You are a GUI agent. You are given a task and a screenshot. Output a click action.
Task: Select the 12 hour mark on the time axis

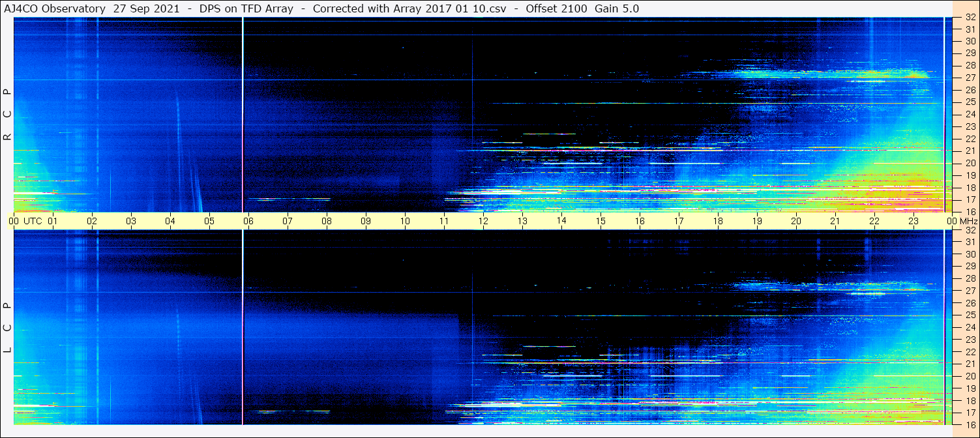pos(483,221)
